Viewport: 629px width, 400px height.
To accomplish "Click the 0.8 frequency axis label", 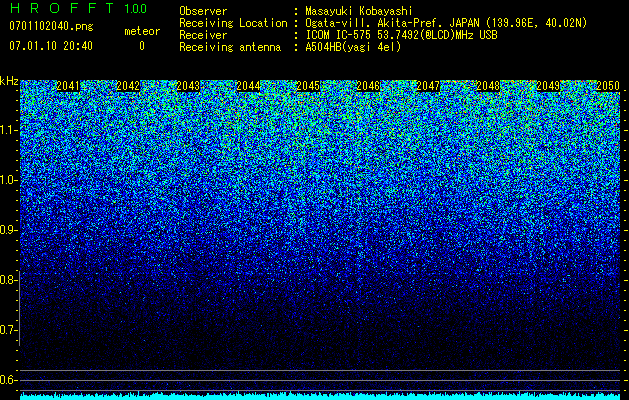I will pos(8,280).
